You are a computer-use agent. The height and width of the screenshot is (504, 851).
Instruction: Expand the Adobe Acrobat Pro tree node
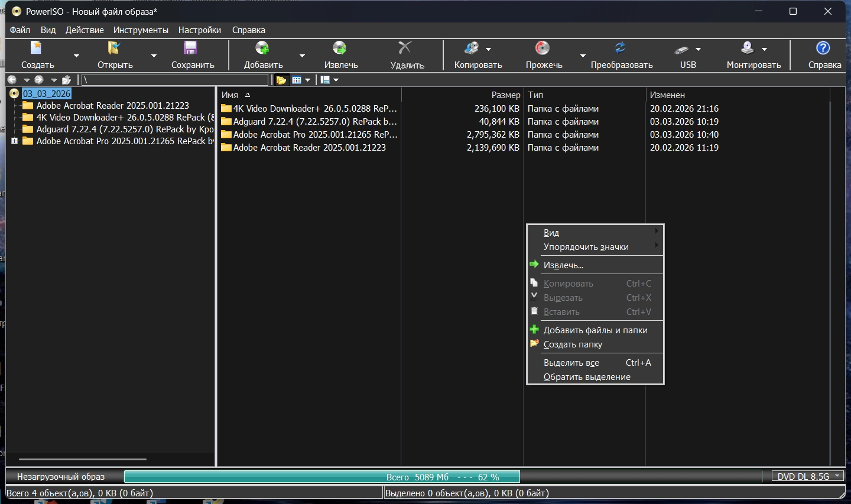pos(14,141)
